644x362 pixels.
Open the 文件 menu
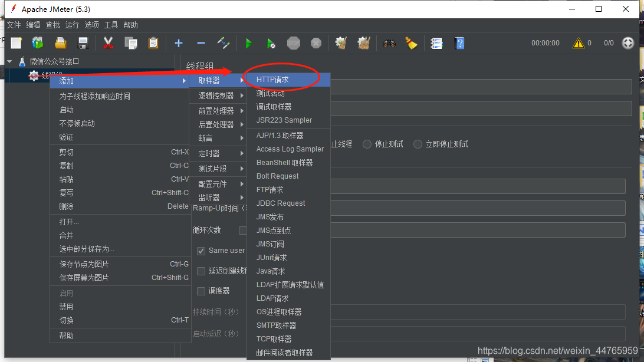14,25
